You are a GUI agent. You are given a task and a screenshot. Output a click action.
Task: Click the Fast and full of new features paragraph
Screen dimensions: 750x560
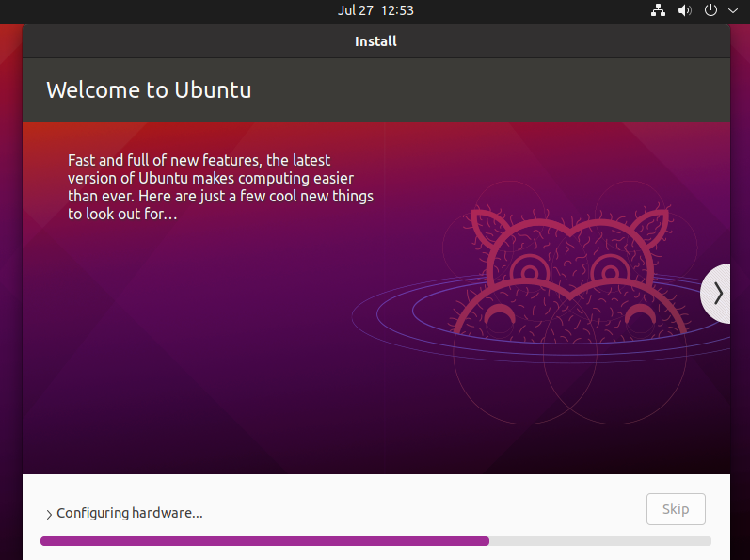(x=220, y=187)
